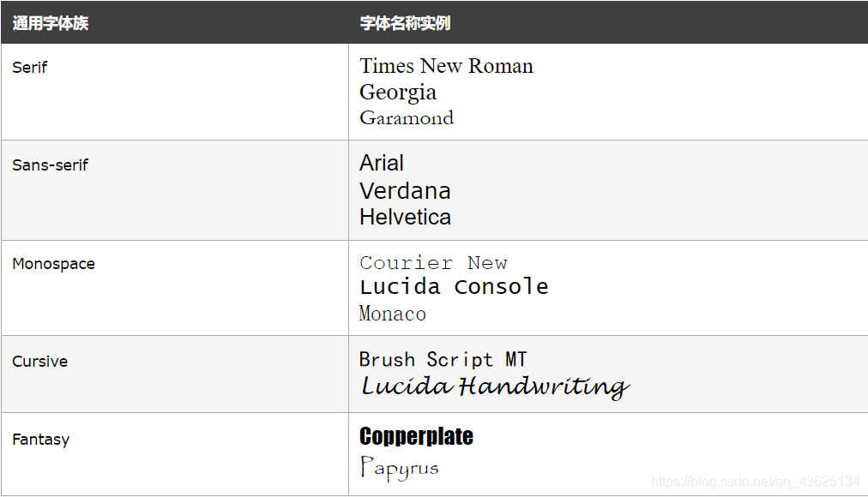Click the Brush Script MT sample
This screenshot has width=868, height=497.
click(x=443, y=359)
